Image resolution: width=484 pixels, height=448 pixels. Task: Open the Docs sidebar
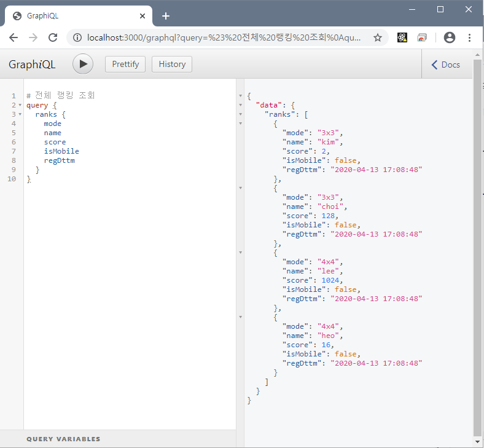pos(445,65)
